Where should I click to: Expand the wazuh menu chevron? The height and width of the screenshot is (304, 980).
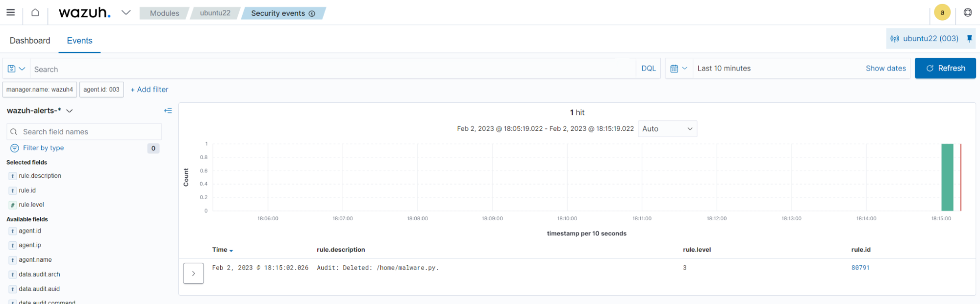(126, 13)
